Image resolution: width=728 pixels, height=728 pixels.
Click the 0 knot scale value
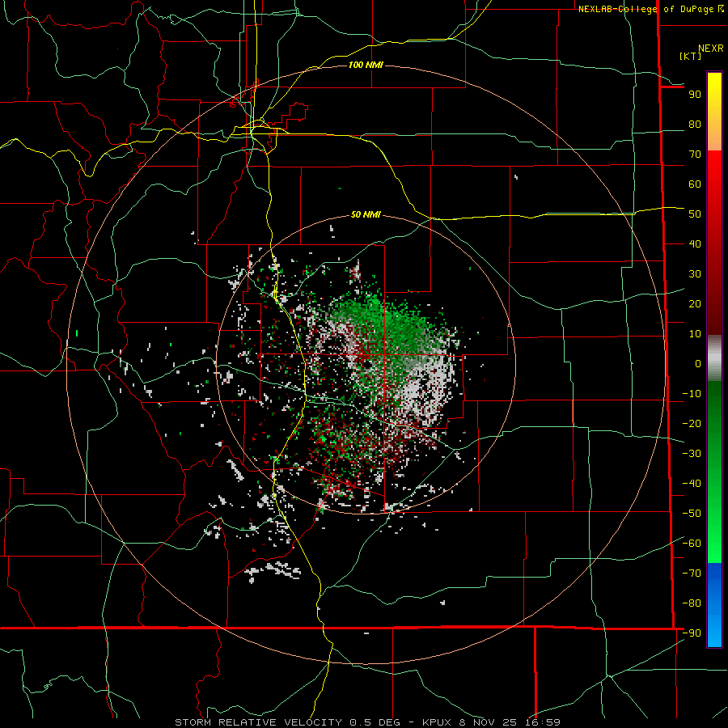coord(698,364)
